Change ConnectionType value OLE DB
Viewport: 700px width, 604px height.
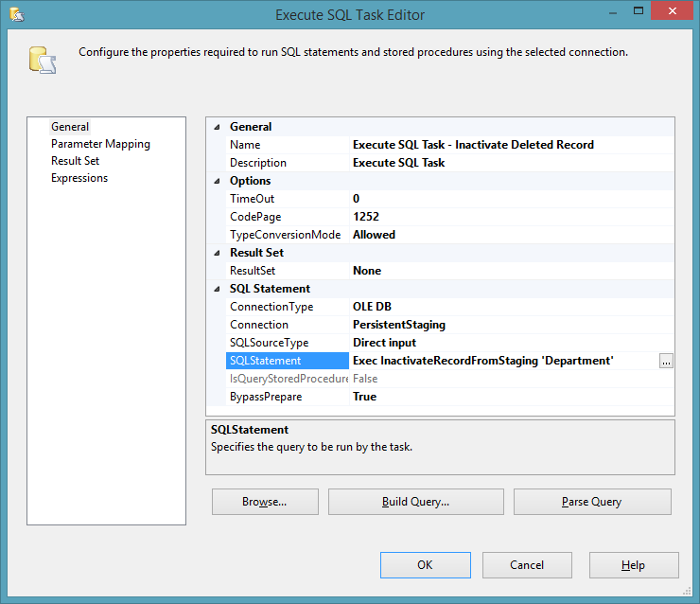tap(512, 307)
